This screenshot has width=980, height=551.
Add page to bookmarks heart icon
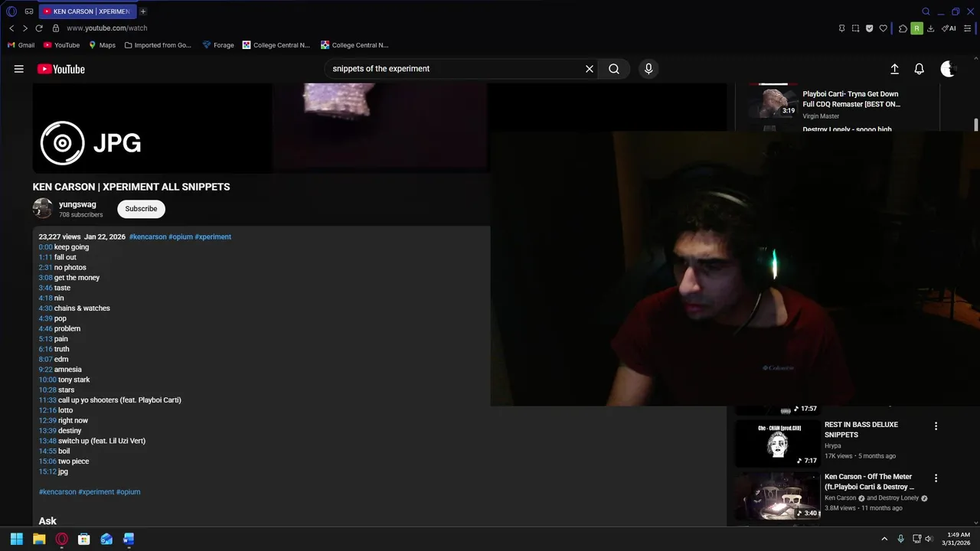point(883,28)
